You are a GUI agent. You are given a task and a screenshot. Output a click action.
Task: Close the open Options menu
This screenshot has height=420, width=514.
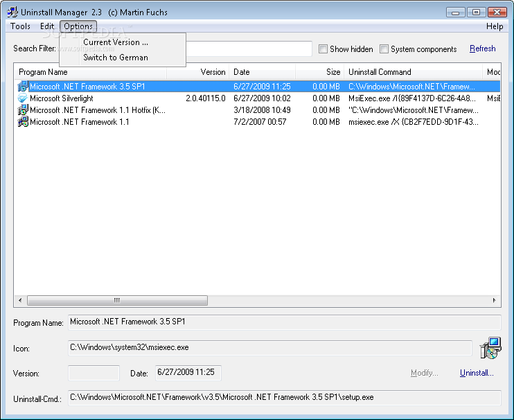coord(78,26)
